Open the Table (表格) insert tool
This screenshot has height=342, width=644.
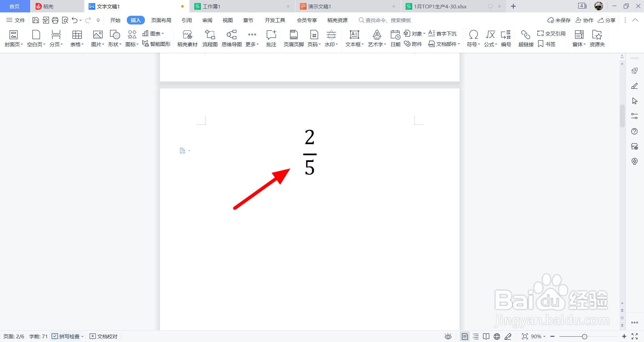(77, 38)
